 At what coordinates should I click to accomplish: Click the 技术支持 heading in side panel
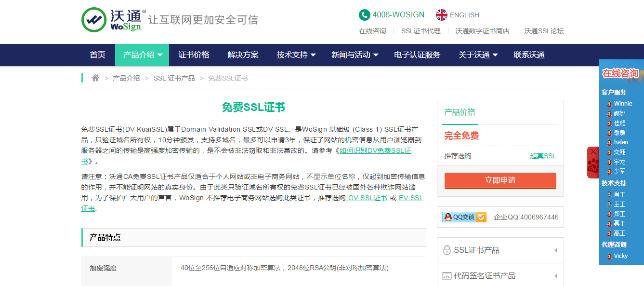pos(614,183)
